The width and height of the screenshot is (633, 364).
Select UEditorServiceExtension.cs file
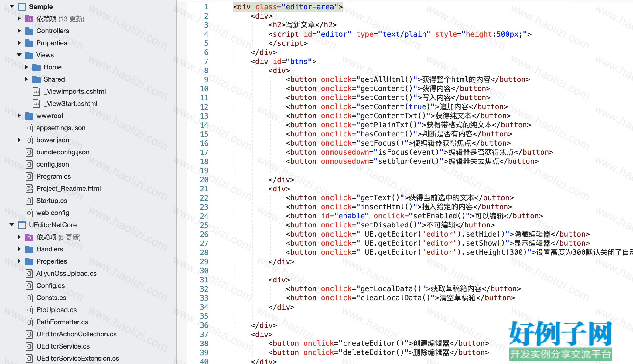coord(78,358)
